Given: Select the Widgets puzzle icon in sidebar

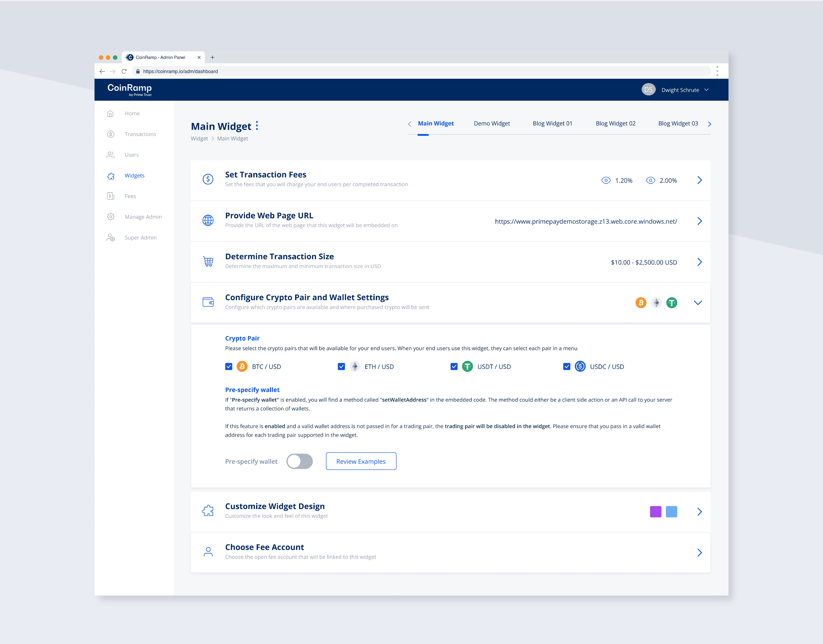Looking at the screenshot, I should point(111,176).
